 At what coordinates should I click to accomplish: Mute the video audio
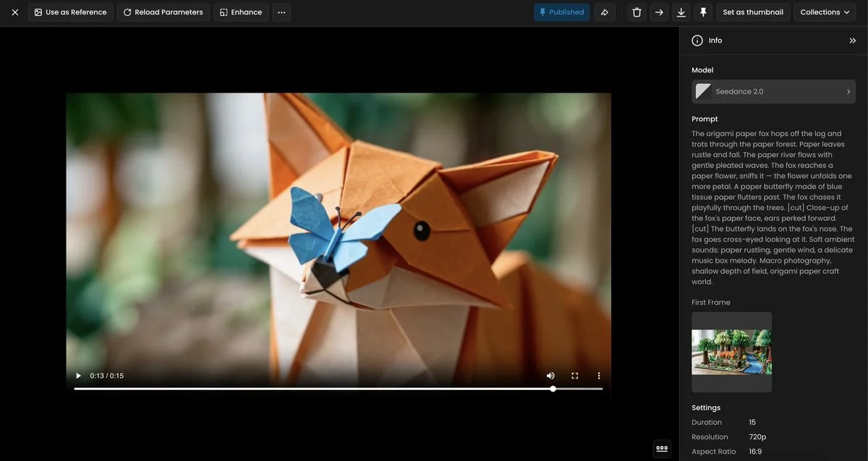tap(550, 374)
